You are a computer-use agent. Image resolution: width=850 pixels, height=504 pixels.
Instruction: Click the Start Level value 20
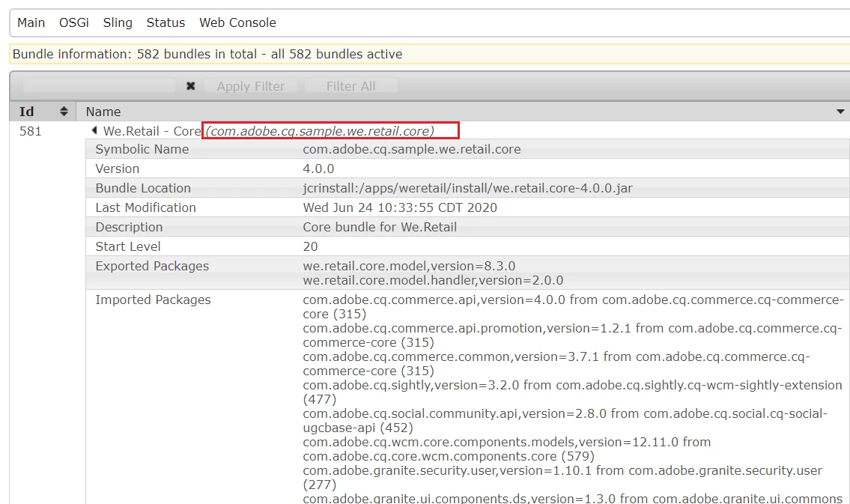click(310, 246)
